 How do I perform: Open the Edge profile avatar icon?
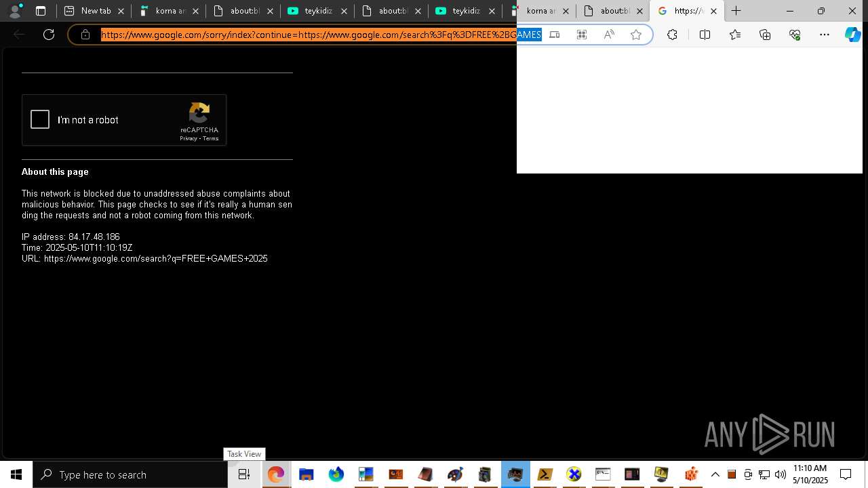tap(15, 11)
